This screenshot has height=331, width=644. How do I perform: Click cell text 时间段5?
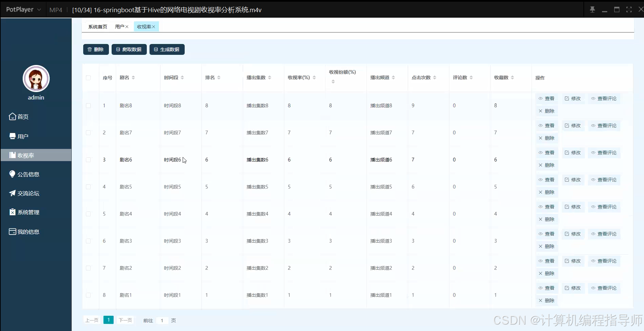coord(172,187)
